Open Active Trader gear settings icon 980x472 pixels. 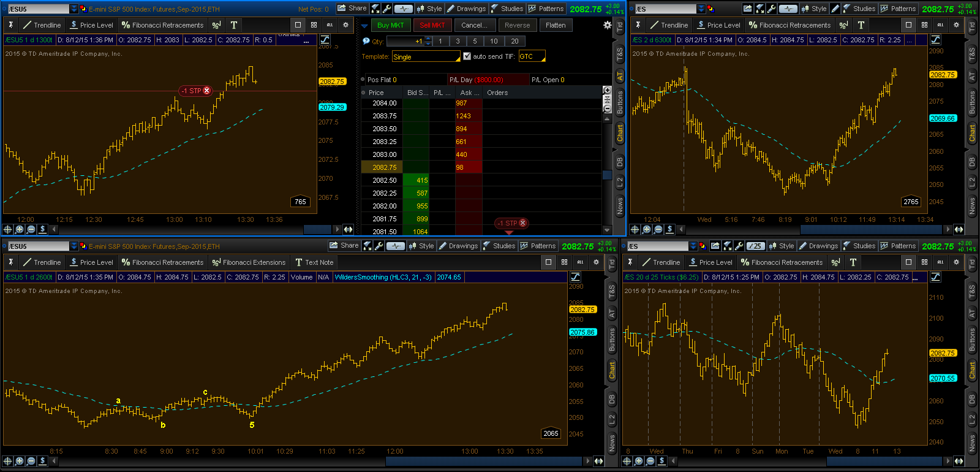coord(607,25)
